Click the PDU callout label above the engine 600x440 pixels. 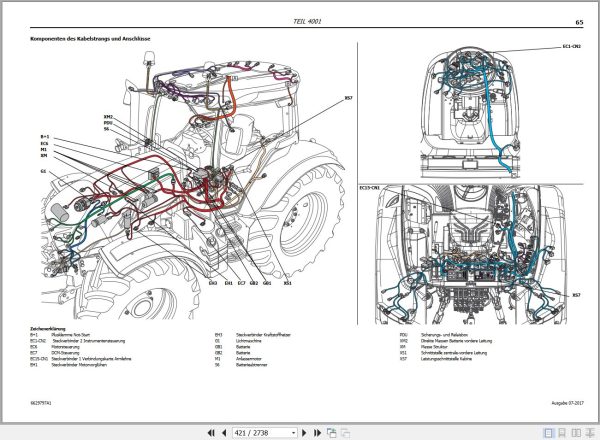coord(108,123)
